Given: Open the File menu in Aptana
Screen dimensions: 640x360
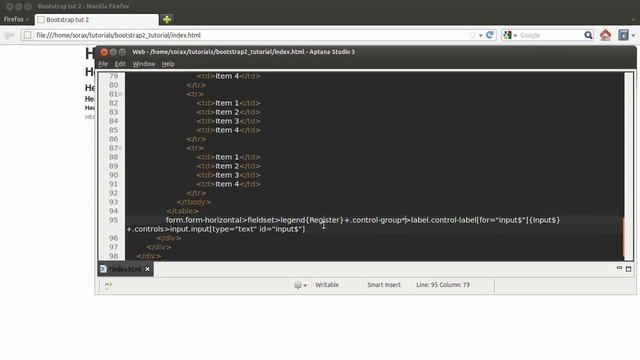Looking at the screenshot, I should pyautogui.click(x=103, y=64).
